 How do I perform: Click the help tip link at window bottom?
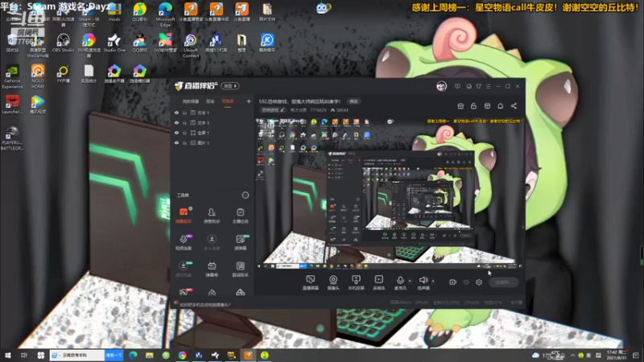[x=205, y=305]
